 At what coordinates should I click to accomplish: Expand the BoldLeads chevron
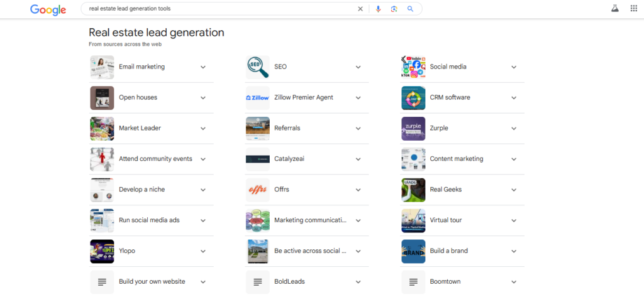click(358, 282)
